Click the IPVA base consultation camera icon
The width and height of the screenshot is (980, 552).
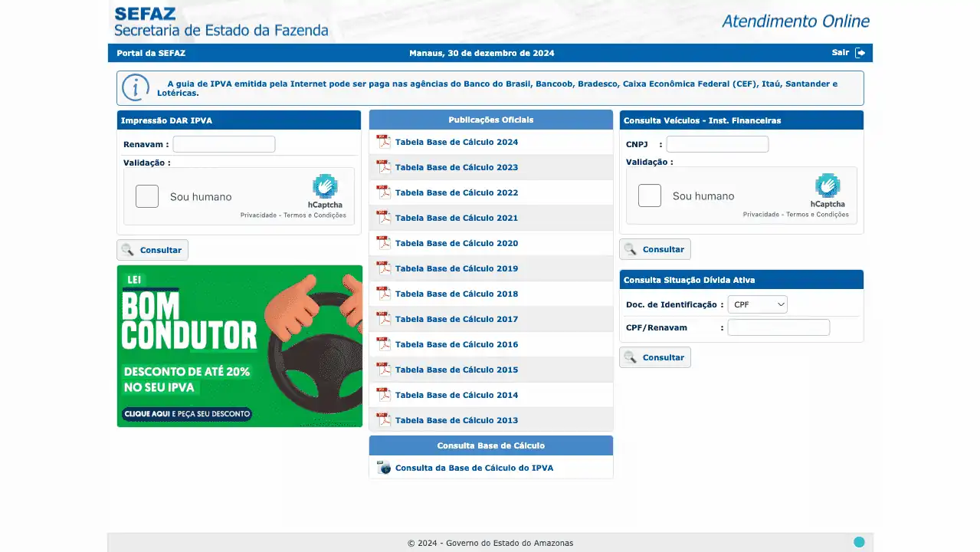point(383,468)
